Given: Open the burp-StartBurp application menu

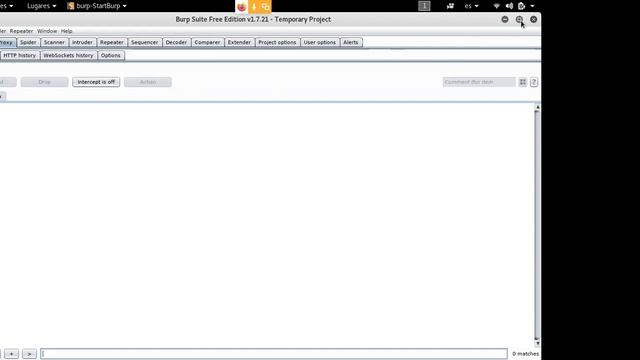Looking at the screenshot, I should click(x=97, y=6).
